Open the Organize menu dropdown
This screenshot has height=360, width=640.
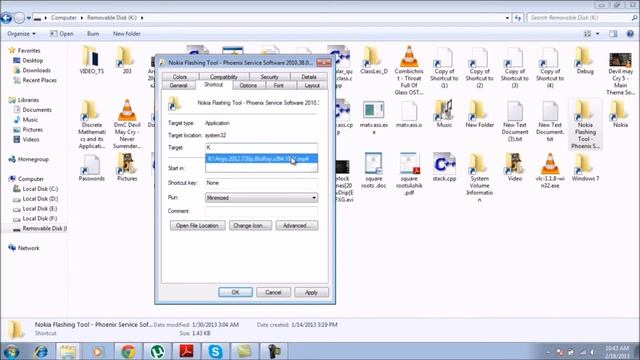[x=21, y=34]
